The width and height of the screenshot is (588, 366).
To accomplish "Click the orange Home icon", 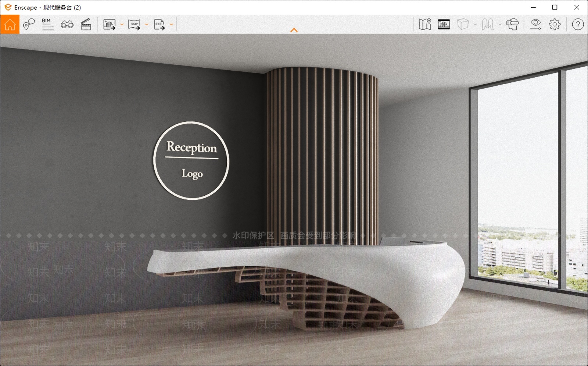I will 10,24.
